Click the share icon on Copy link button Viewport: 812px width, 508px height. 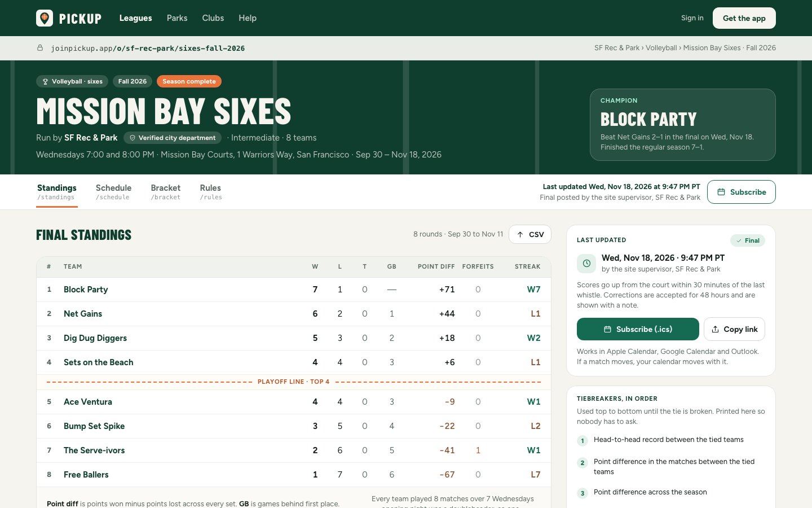pos(715,329)
